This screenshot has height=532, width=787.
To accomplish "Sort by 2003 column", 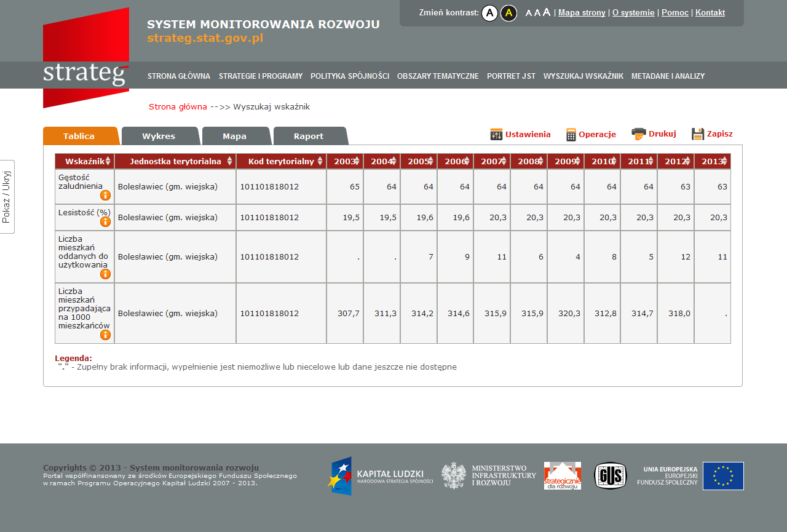I will click(345, 161).
